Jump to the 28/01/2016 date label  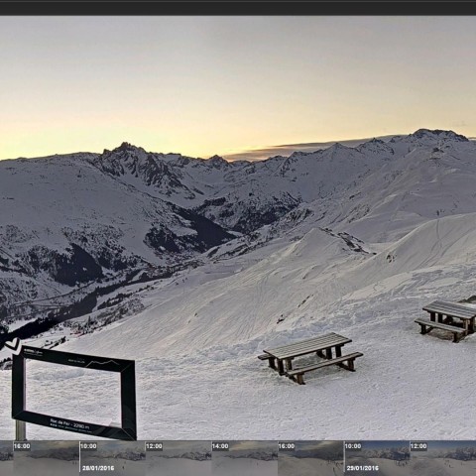(98, 468)
